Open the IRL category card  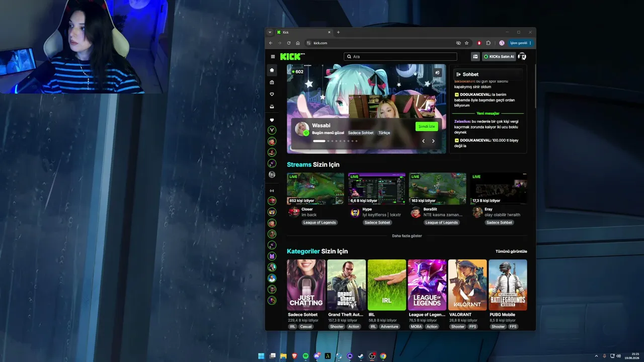[387, 285]
